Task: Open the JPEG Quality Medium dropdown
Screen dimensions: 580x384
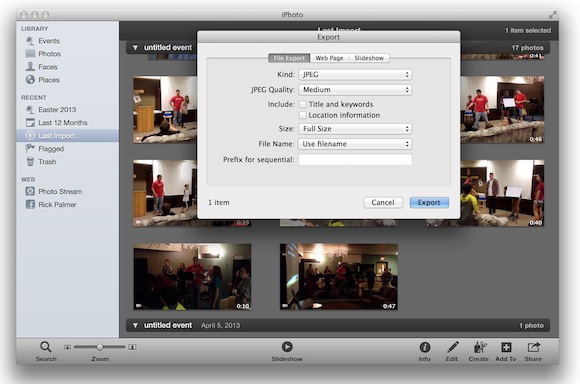Action: [x=355, y=90]
